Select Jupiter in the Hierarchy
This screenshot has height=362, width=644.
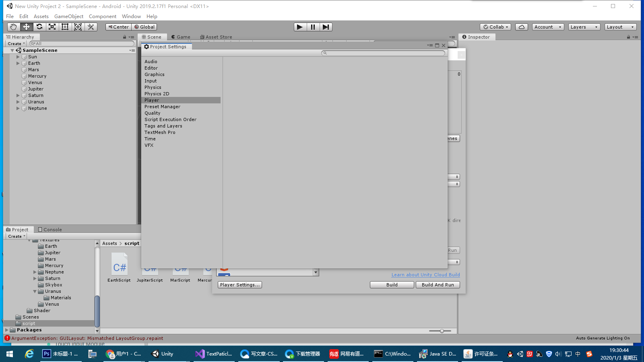pyautogui.click(x=35, y=89)
